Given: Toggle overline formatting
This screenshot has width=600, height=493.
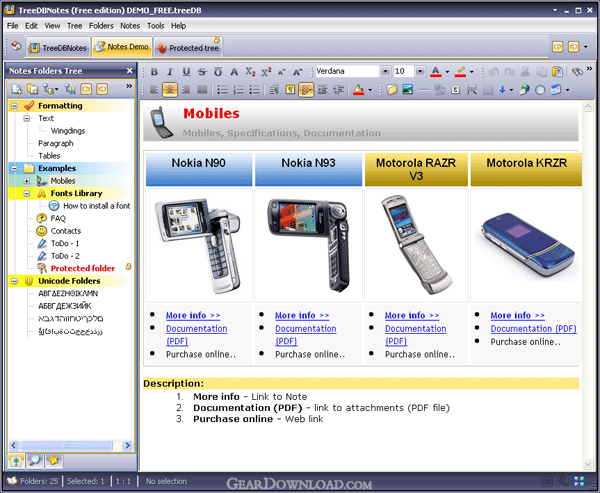Looking at the screenshot, I should tap(218, 72).
